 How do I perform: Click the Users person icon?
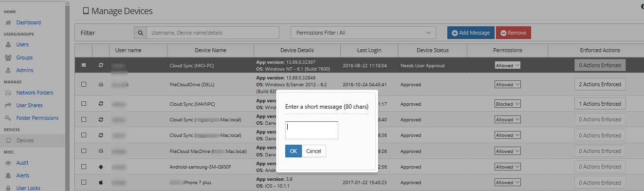point(8,44)
